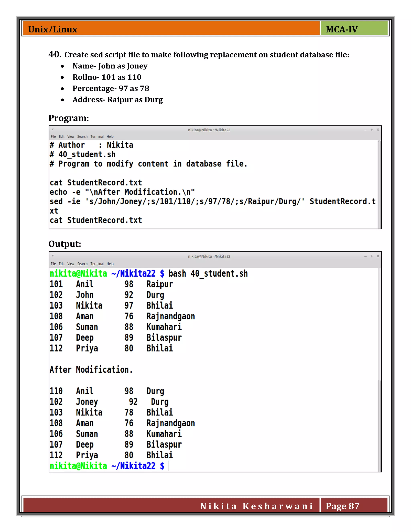The height and width of the screenshot is (532, 411).
Task: Open Search menu in Output terminal
Action: (x=82, y=264)
